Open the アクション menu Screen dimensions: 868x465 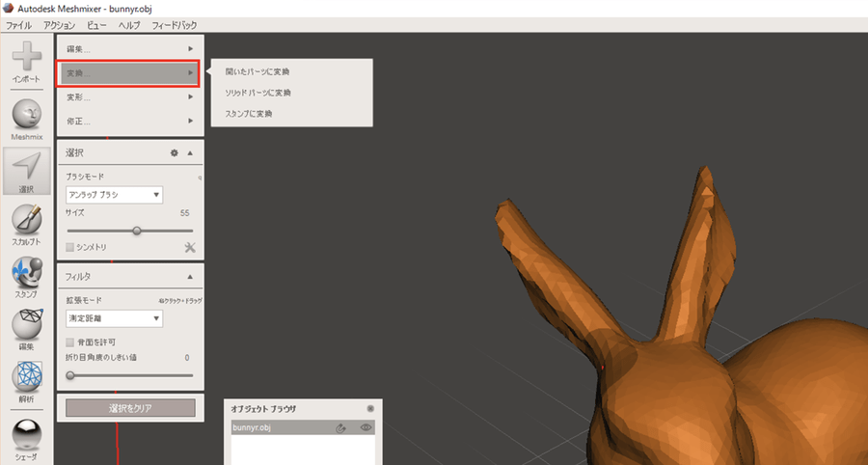(59, 25)
